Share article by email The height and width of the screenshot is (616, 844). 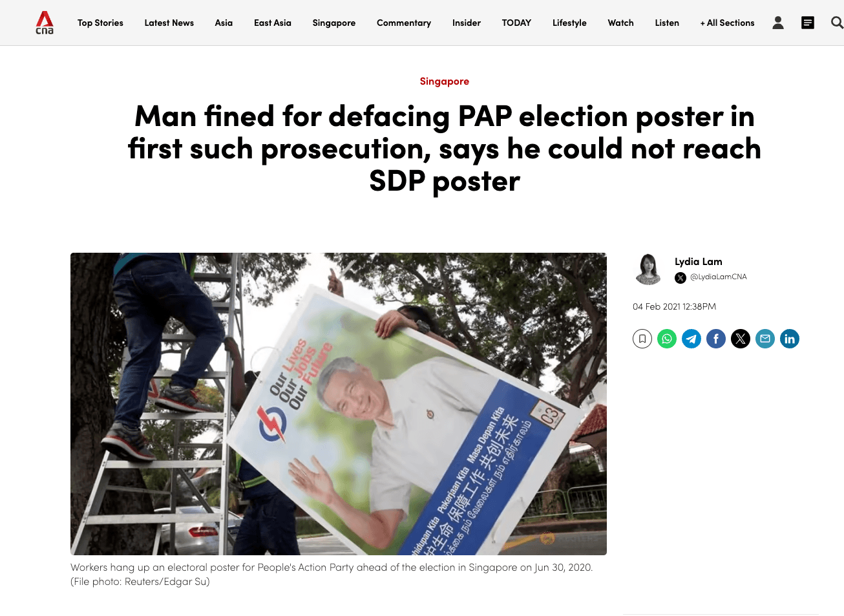tap(765, 339)
